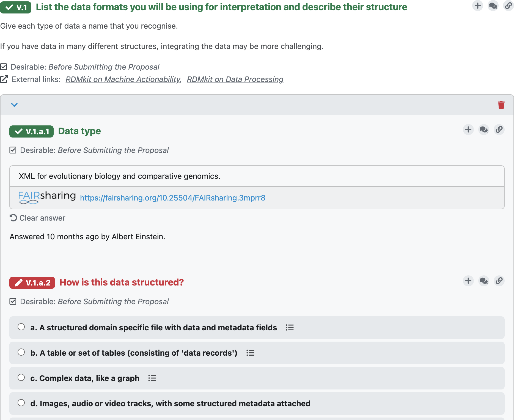514x420 pixels.
Task: Click the V.1.a.1 green check badge
Action: (x=31, y=131)
